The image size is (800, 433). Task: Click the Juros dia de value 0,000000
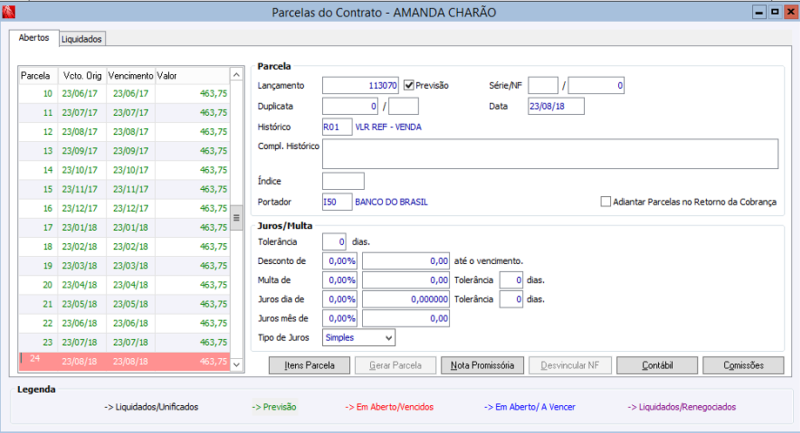tap(406, 299)
